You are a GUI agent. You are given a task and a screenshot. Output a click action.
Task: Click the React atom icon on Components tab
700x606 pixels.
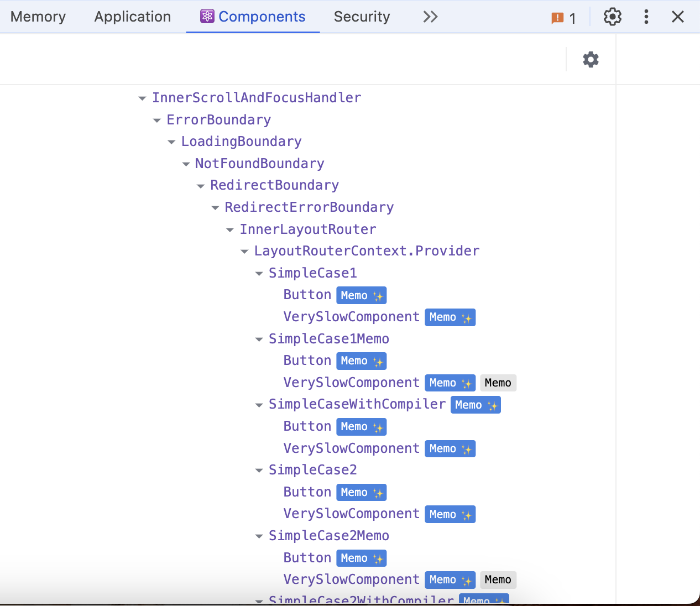click(207, 17)
